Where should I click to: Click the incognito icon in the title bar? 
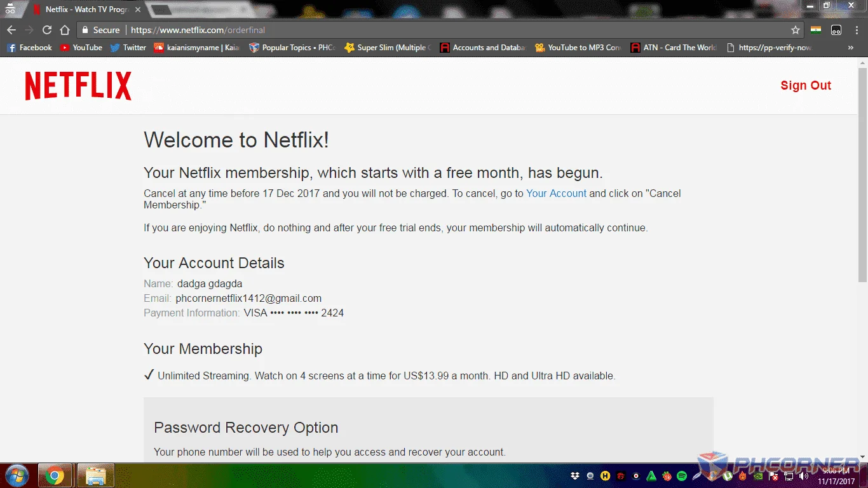[x=10, y=9]
